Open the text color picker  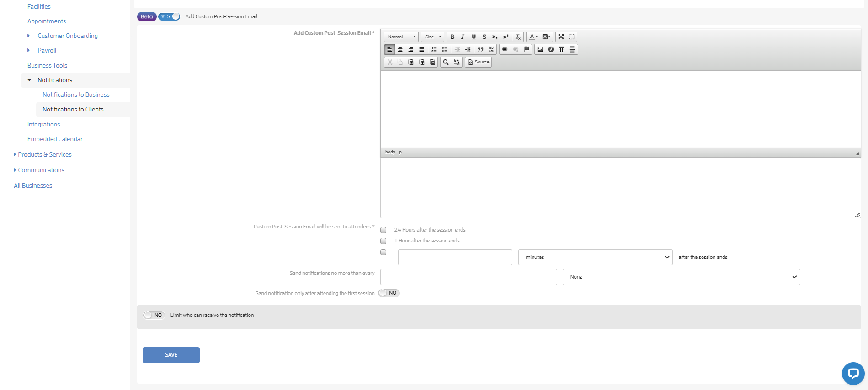tap(533, 37)
